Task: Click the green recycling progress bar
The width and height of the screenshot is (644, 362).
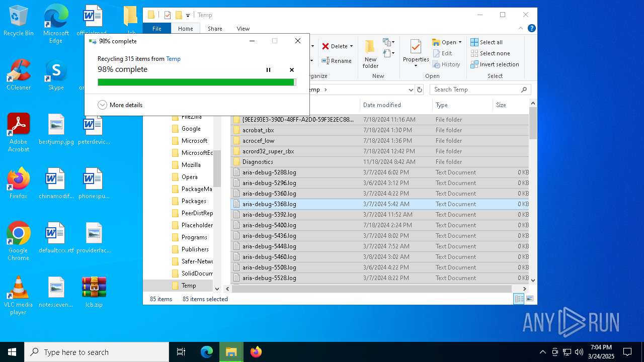Action: coord(197,82)
